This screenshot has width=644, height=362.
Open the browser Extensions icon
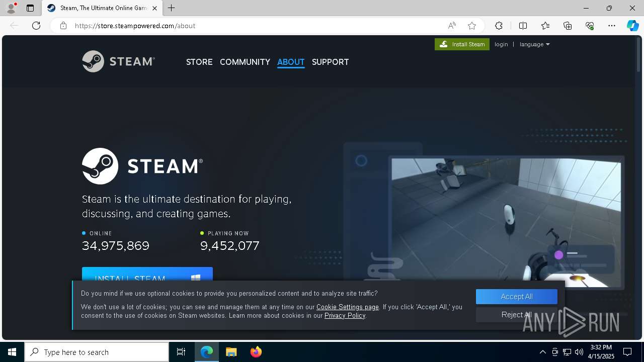click(499, 26)
